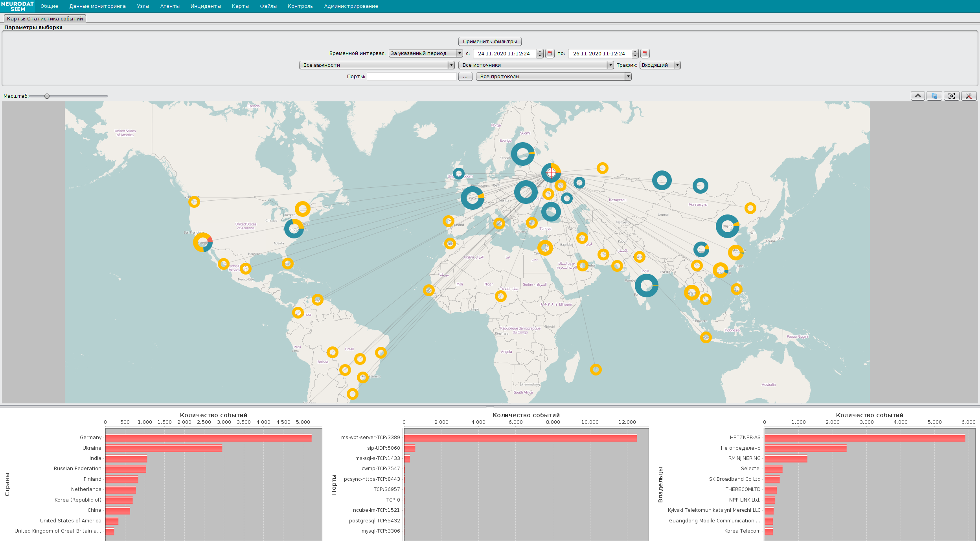The width and height of the screenshot is (980, 544).
Task: Click the fit-to-view focus icon
Action: point(951,96)
